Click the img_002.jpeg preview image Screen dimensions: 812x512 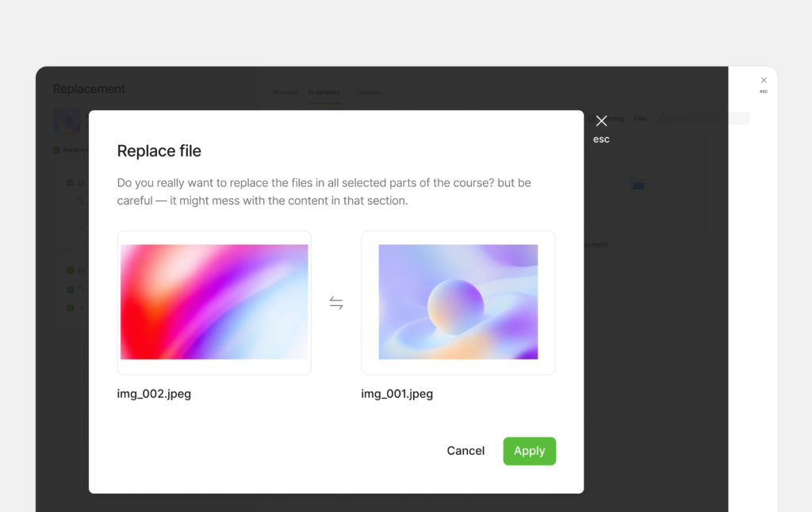coord(214,302)
